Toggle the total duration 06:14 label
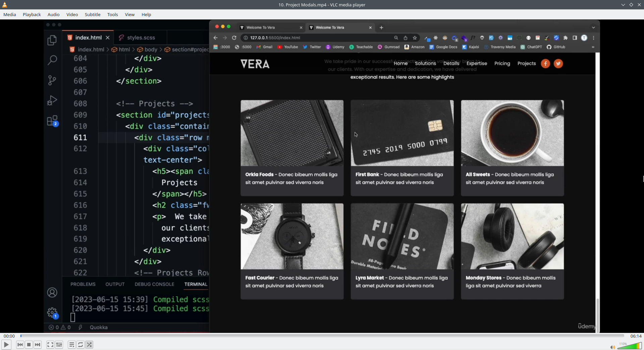This screenshot has width=644, height=350. pyautogui.click(x=636, y=336)
